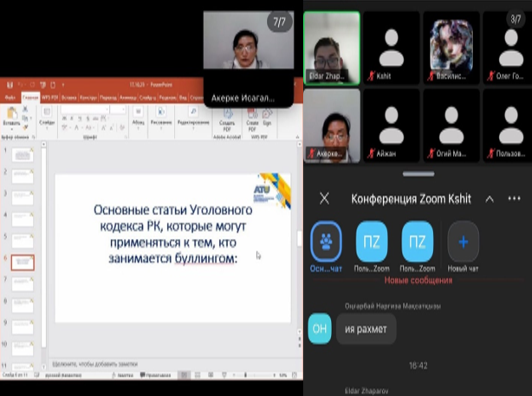Open the main chat paw icon

(x=326, y=241)
